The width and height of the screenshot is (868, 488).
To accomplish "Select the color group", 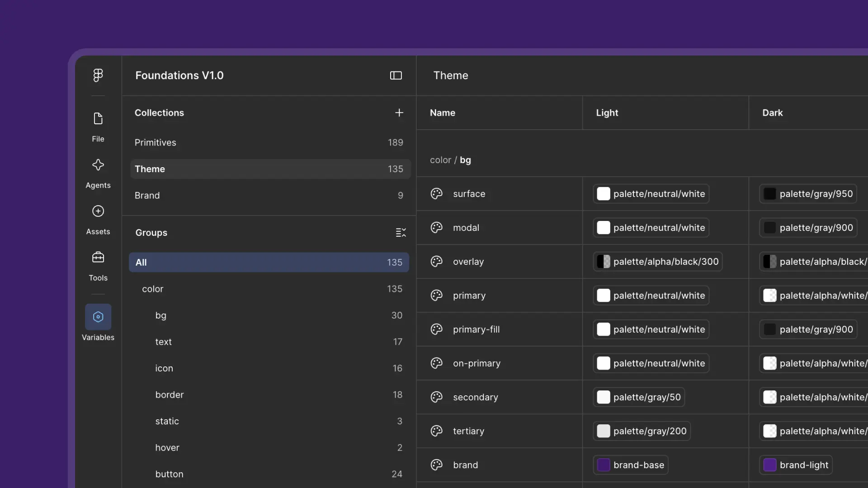I will pyautogui.click(x=269, y=289).
